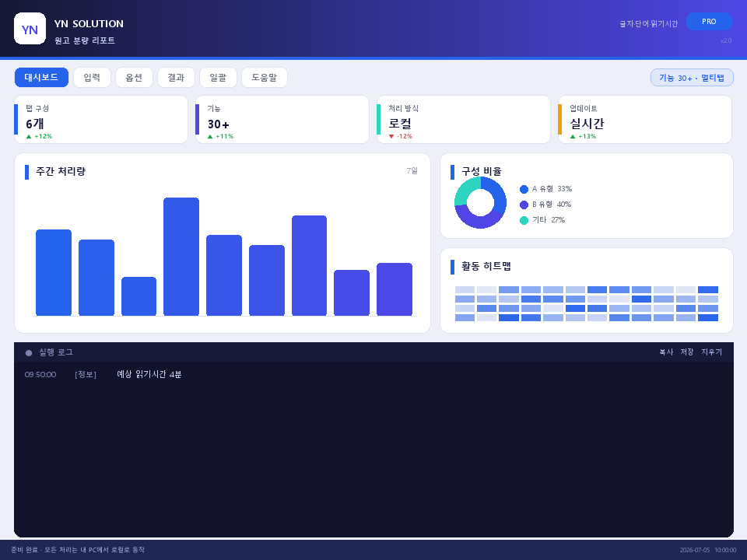Click the YN logo icon
This screenshot has width=747, height=560.
coord(30,29)
